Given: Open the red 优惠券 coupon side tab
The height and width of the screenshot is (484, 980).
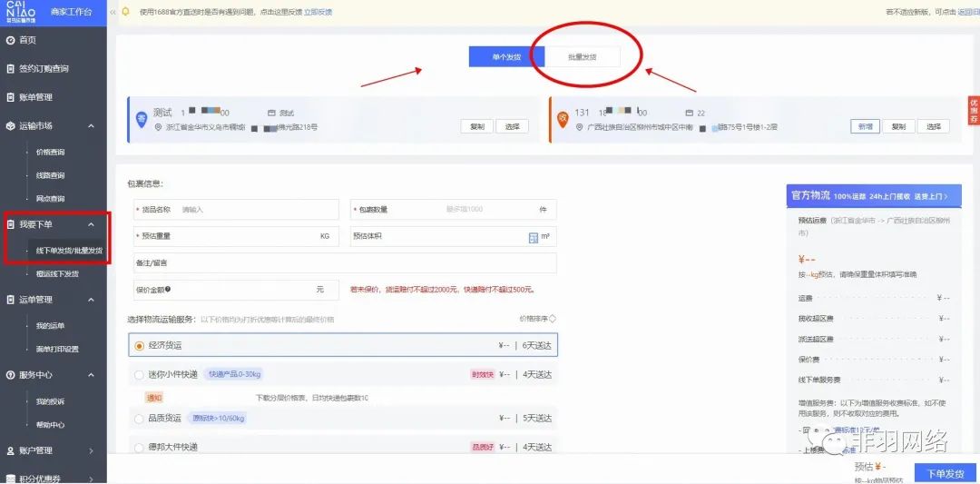Looking at the screenshot, I should pos(974,110).
